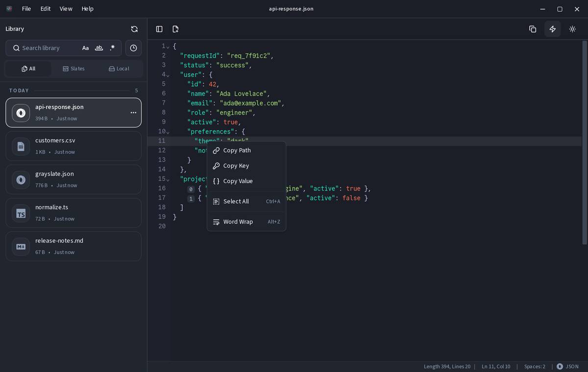The width and height of the screenshot is (588, 372).
Task: Switch to the Local tab
Action: click(119, 69)
